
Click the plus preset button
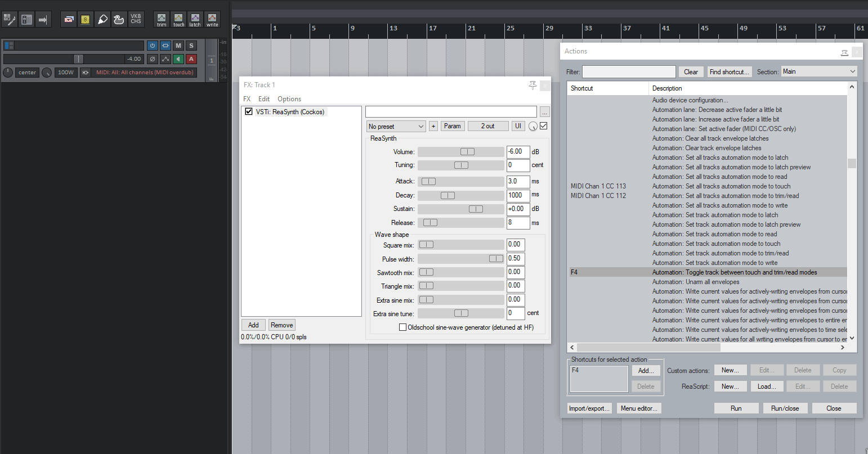(x=433, y=126)
